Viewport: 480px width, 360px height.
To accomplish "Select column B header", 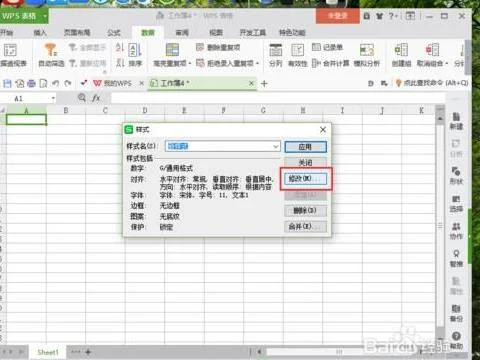I will click(x=66, y=110).
